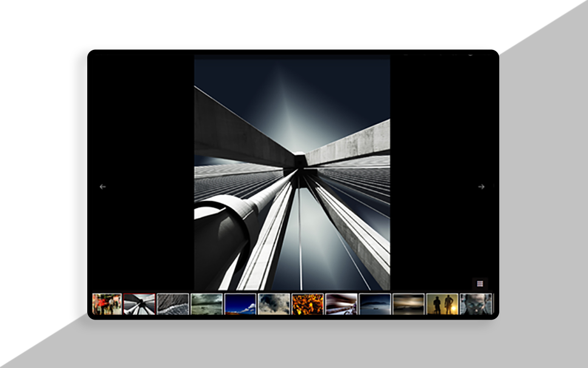Select the dark blue island thumbnail
Viewport: 588px width, 368px height.
[375, 304]
